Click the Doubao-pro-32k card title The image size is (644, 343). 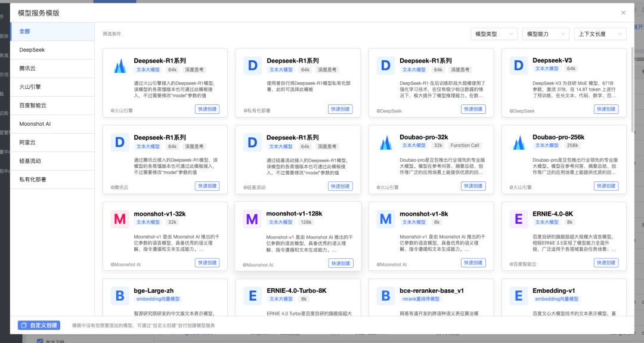(x=423, y=137)
